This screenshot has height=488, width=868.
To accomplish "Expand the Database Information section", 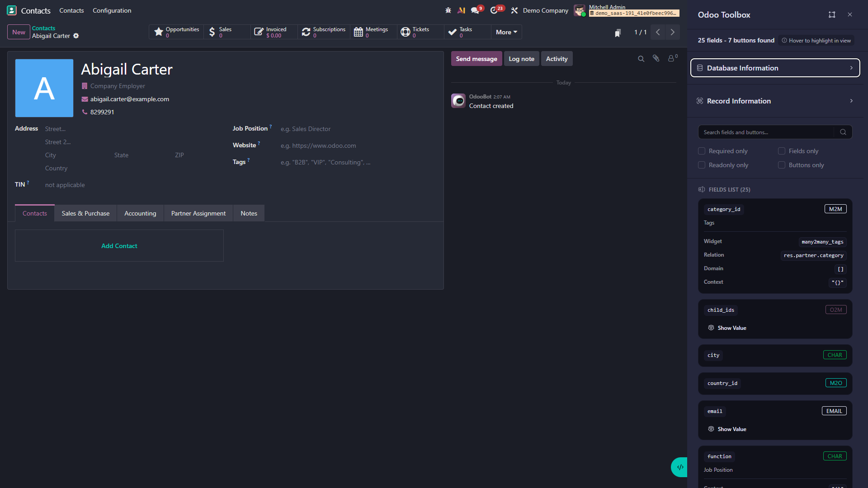I will [x=774, y=68].
